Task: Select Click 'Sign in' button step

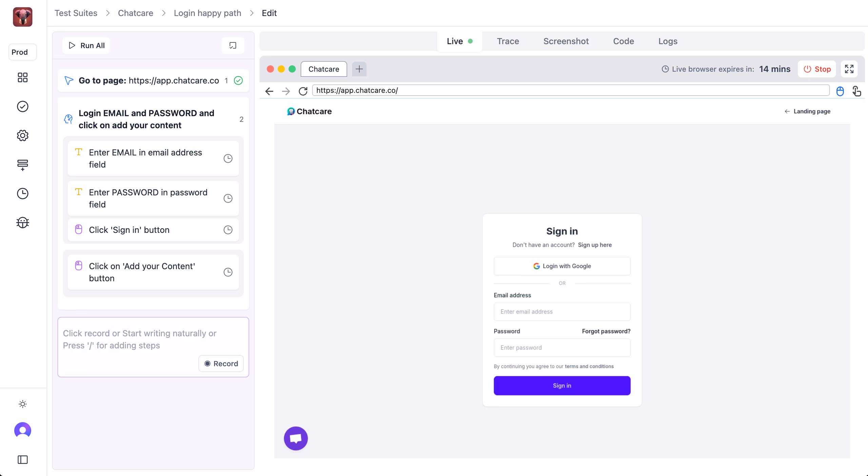Action: point(153,230)
